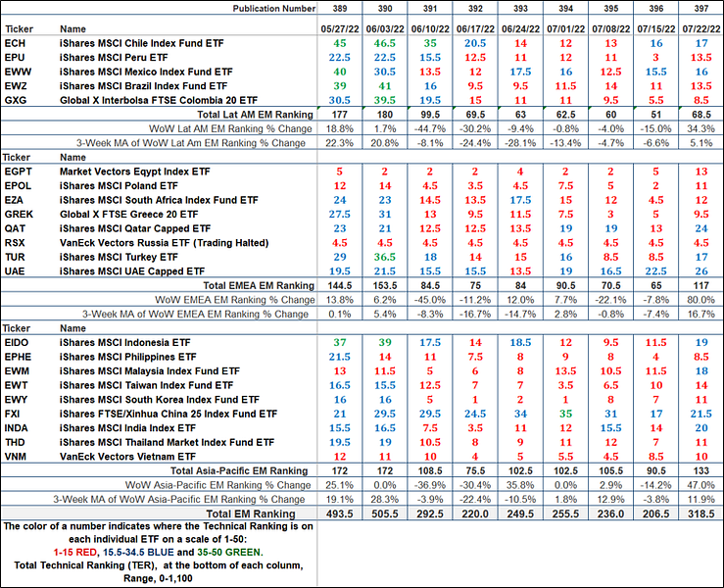Select the INDA ticker cell

click(16, 428)
